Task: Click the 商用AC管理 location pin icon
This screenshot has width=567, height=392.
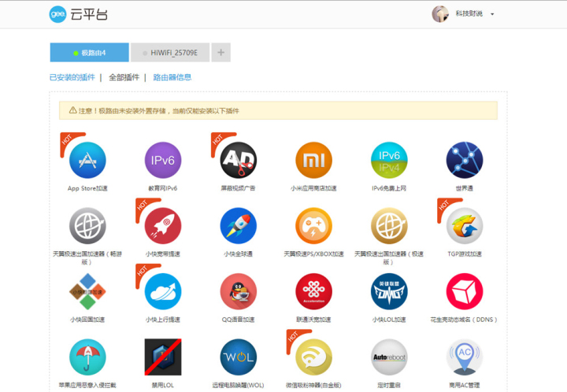Action: pyautogui.click(x=465, y=357)
